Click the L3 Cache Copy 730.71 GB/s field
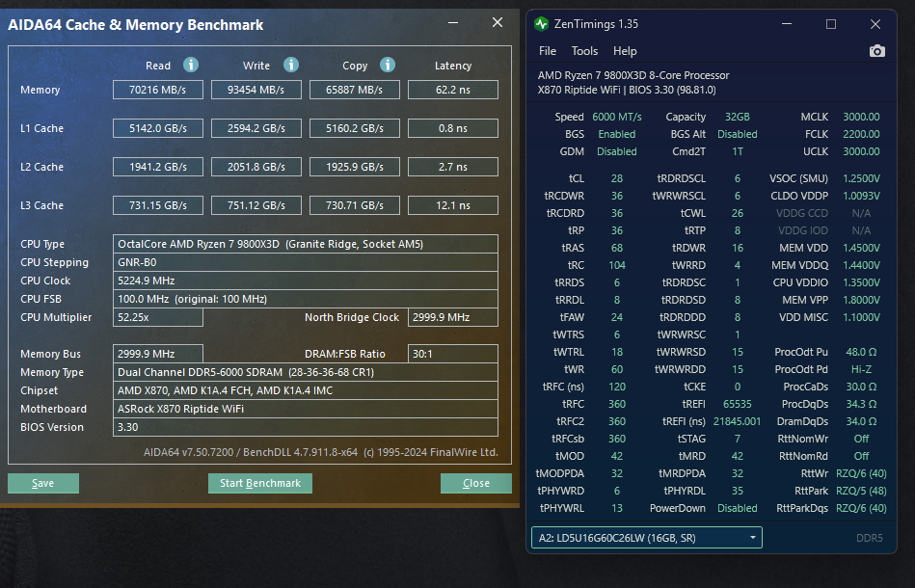Screen dimensions: 915x588 click(355, 205)
